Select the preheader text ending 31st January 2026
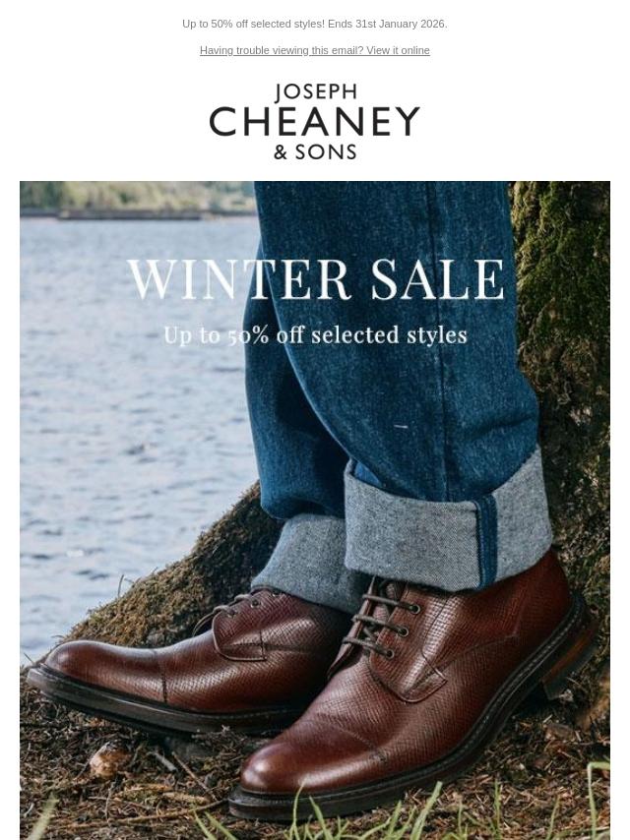 coord(315,25)
